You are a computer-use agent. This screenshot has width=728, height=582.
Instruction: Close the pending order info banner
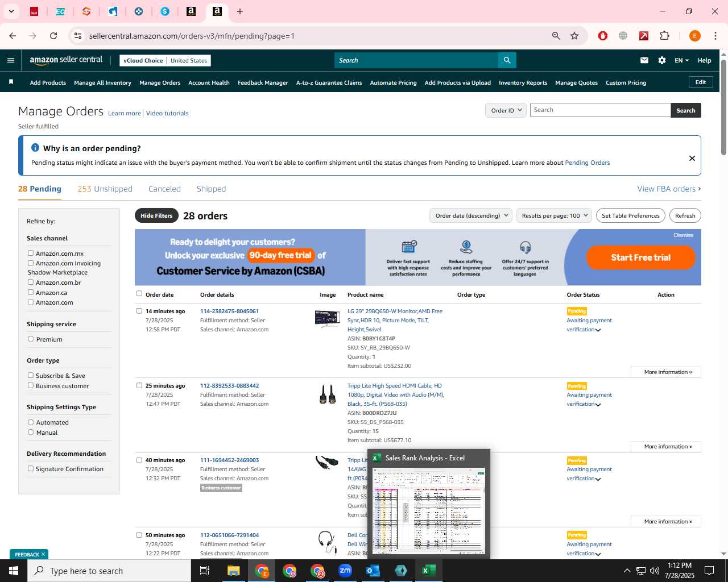pyautogui.click(x=692, y=158)
